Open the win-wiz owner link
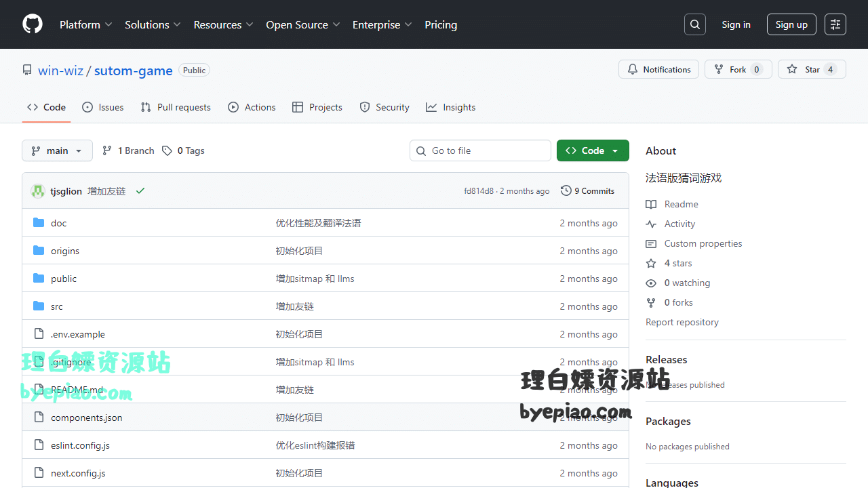 coord(60,70)
